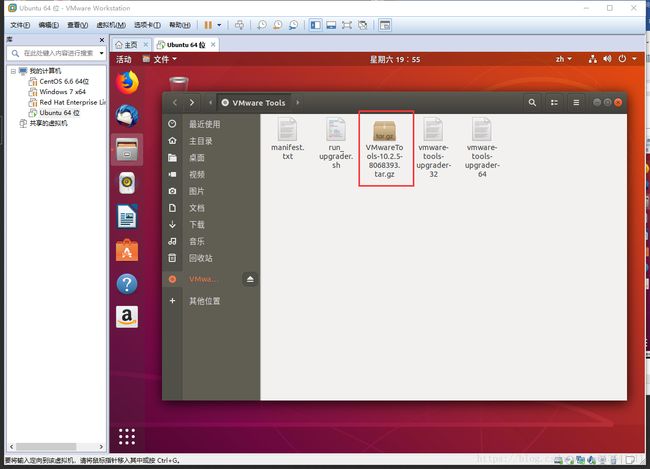Open Firefox from the Ubuntu dock

click(127, 83)
